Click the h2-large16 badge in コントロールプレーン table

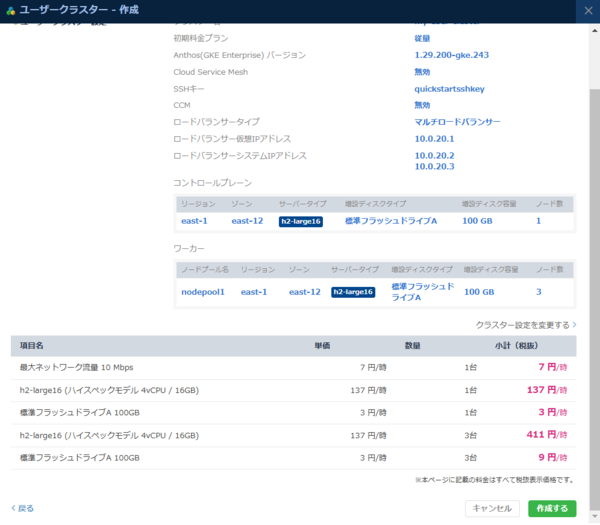(300, 221)
